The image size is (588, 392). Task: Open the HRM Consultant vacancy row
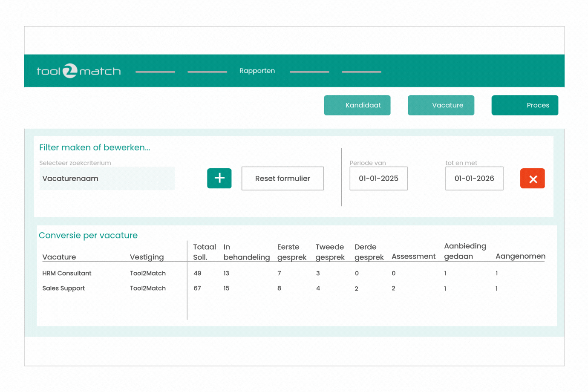click(67, 273)
